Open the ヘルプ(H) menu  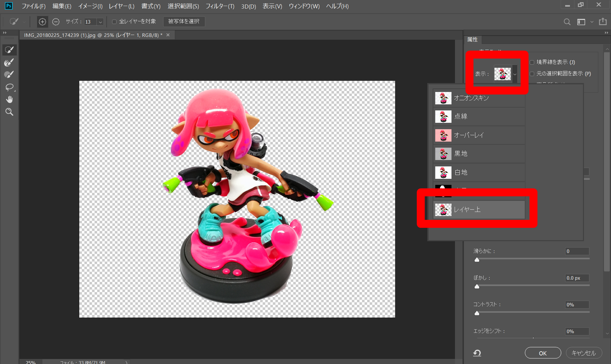(x=337, y=6)
